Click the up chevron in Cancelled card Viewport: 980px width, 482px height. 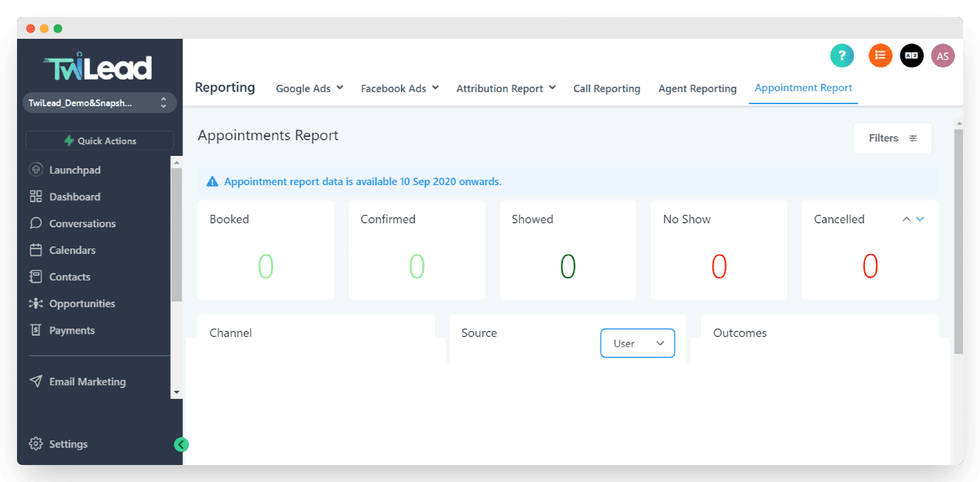click(x=906, y=219)
